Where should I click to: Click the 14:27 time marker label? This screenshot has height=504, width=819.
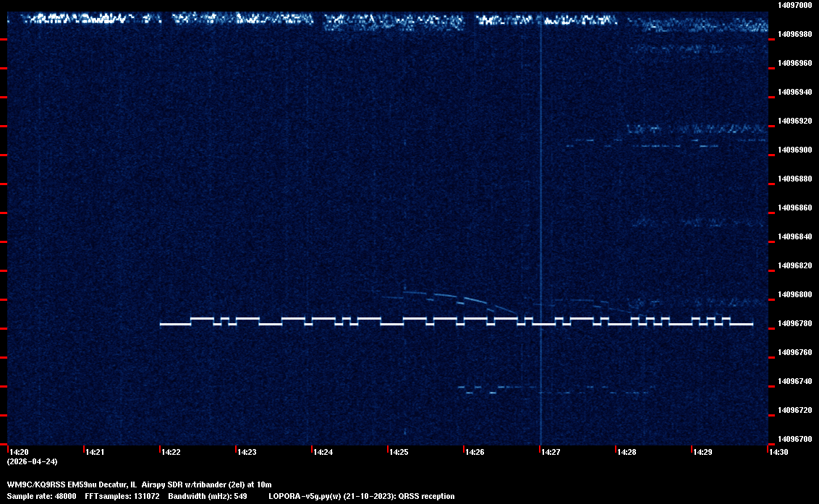[551, 452]
